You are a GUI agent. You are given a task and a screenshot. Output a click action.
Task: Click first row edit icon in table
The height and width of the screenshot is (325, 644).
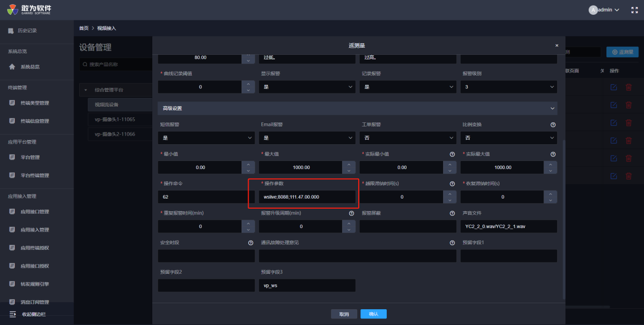click(x=614, y=87)
